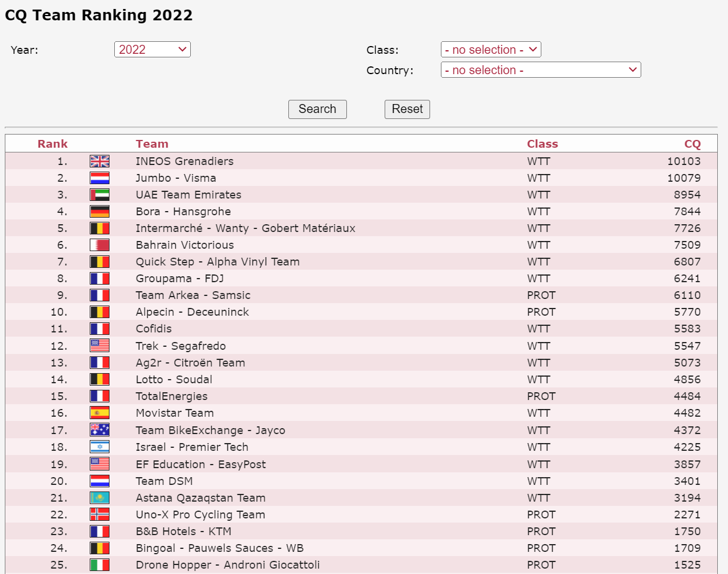Click the Search button
Image resolution: width=728 pixels, height=574 pixels.
tap(318, 109)
